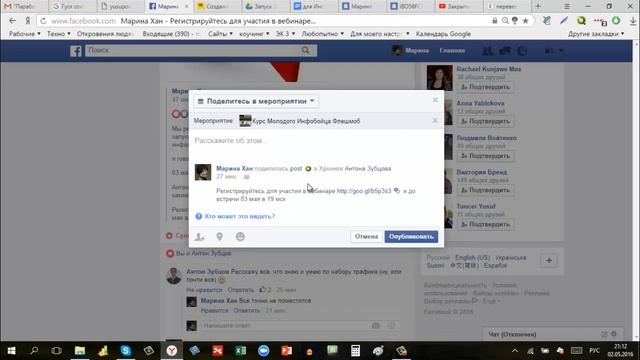
Task: Close the share dialog with X
Action: pyautogui.click(x=436, y=100)
